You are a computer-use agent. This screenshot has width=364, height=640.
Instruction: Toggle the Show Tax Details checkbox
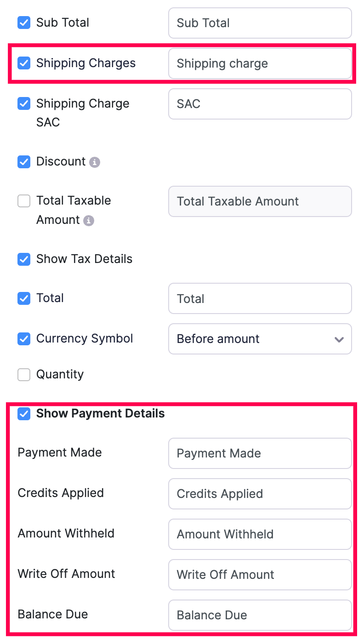pos(24,259)
